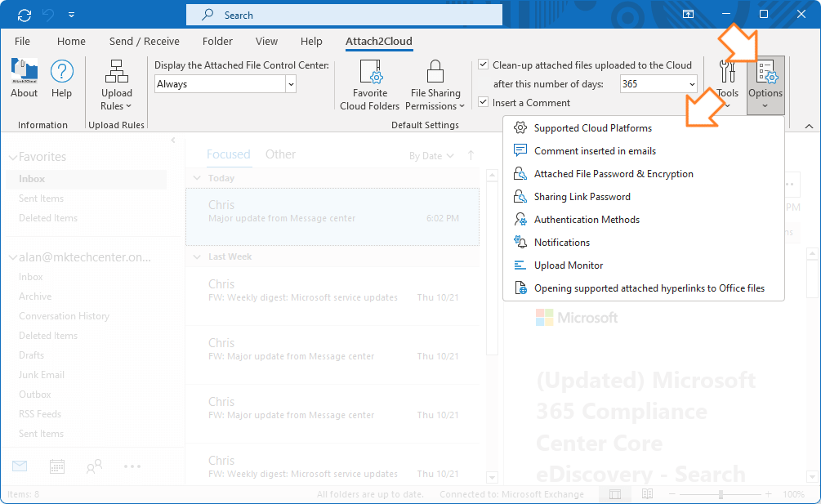Adjust the zoom slider

click(x=722, y=493)
